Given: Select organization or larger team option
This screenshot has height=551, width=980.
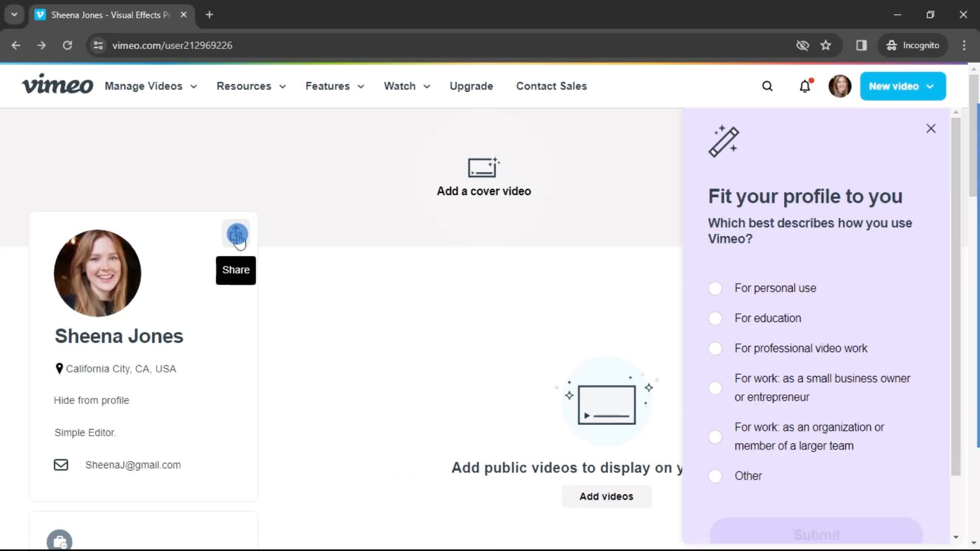Looking at the screenshot, I should 715,437.
